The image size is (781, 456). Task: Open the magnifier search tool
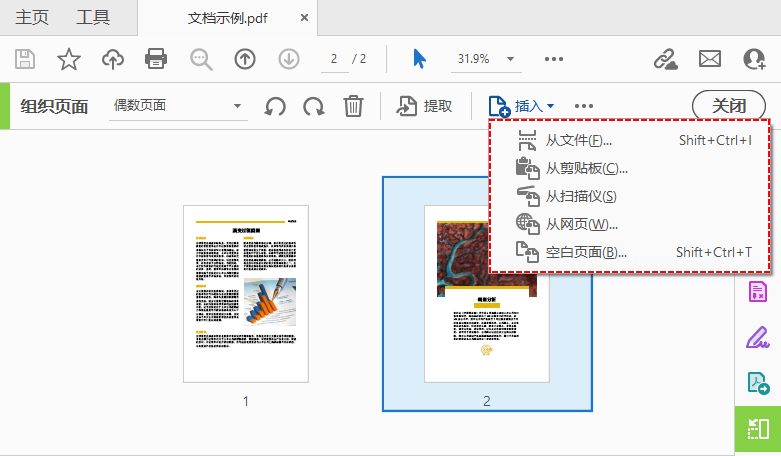tap(201, 59)
